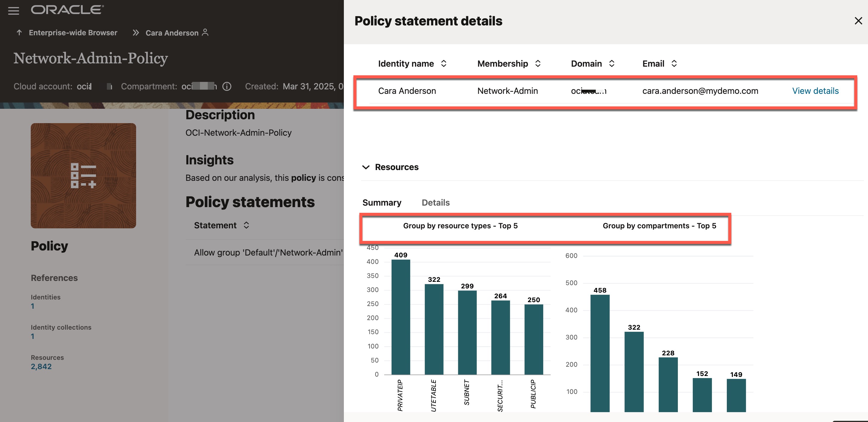Sort by Domain column
Screen dimensions: 868x422
pyautogui.click(x=612, y=64)
